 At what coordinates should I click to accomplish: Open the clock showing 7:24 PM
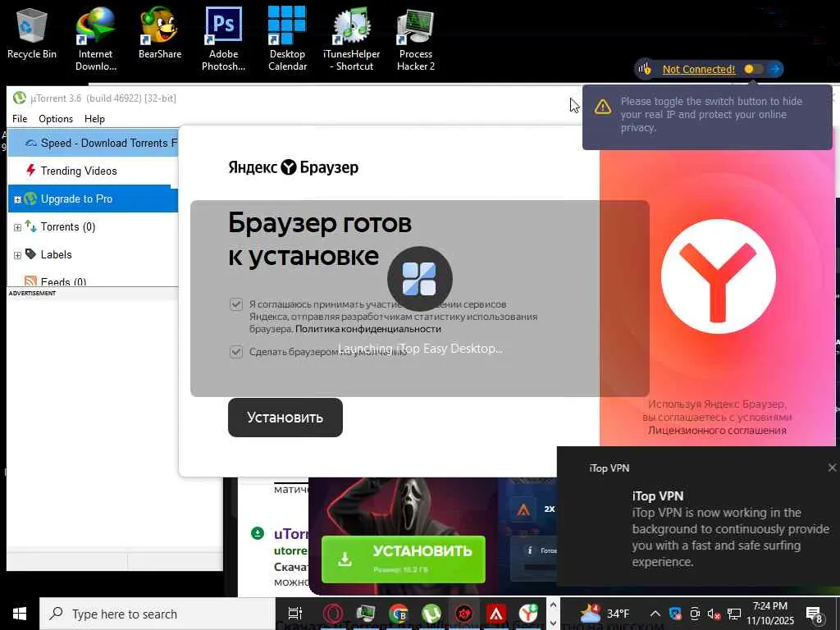(770, 614)
